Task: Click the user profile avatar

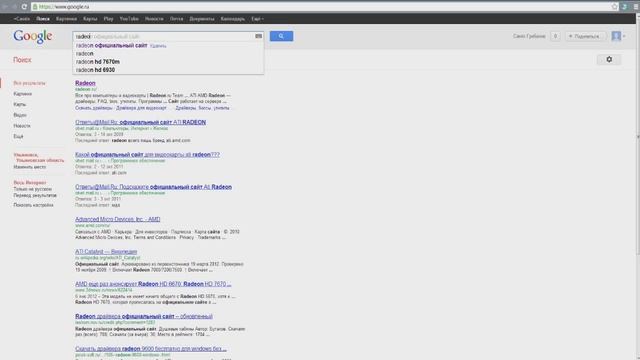Action: pyautogui.click(x=616, y=36)
